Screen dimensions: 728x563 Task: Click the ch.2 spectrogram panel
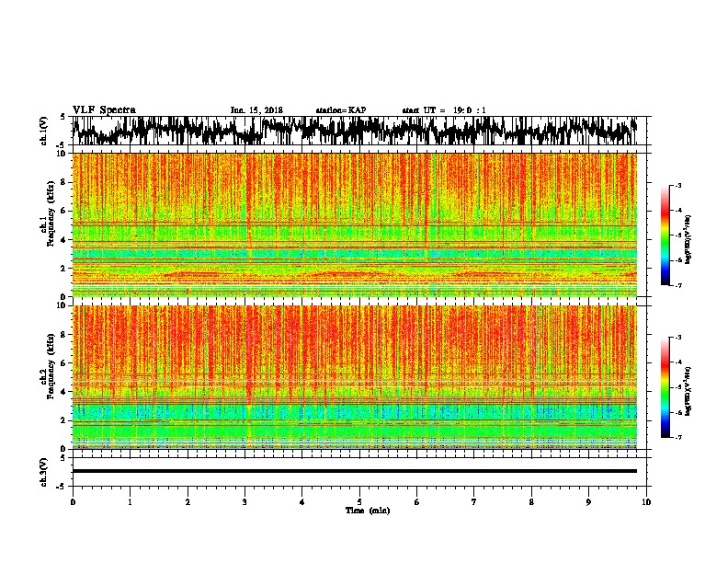[x=355, y=377]
